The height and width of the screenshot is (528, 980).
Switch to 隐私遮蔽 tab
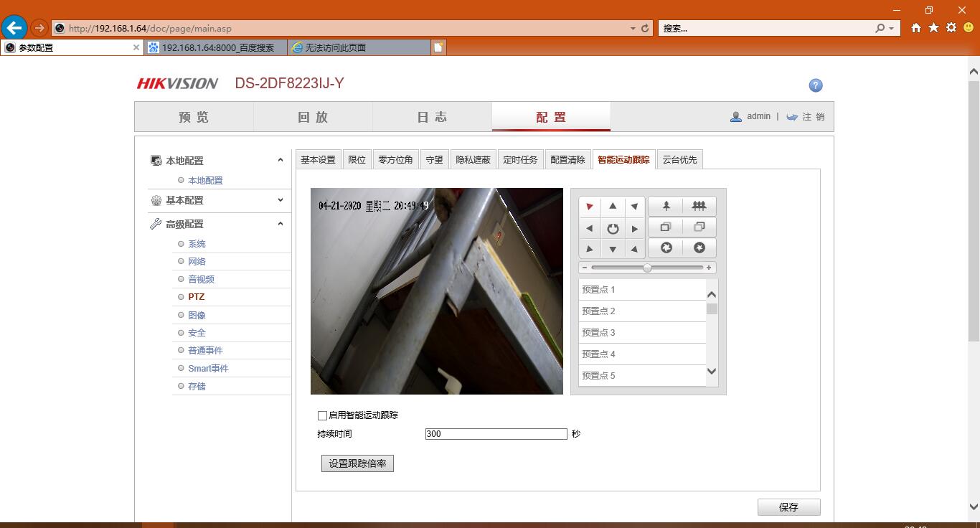click(473, 159)
